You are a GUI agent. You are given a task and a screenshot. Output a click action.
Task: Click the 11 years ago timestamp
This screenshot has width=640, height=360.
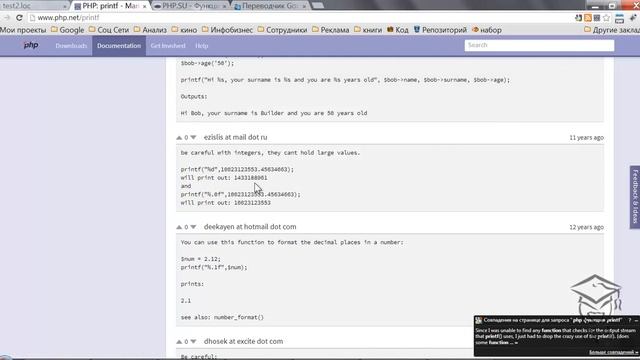[586, 138]
